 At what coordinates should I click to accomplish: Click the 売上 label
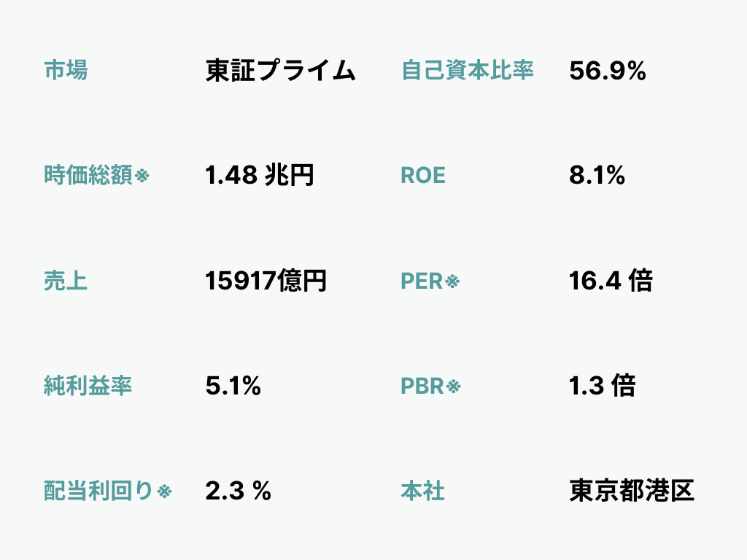66,281
